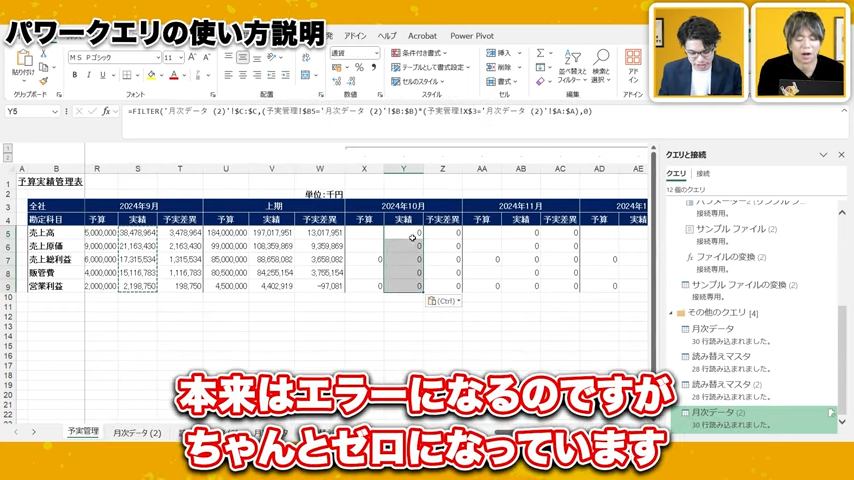Toggle Bold formatting
The height and width of the screenshot is (480, 854).
click(75, 75)
